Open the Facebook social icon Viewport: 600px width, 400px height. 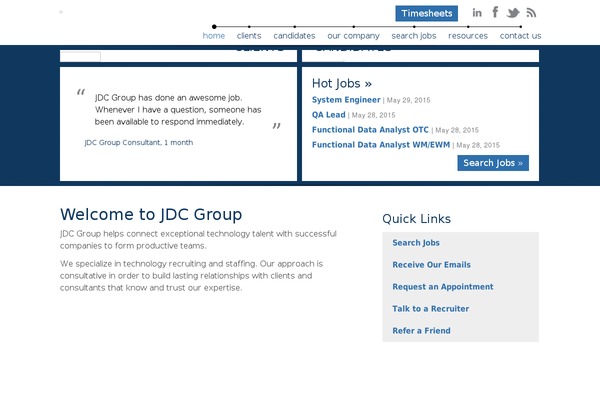pos(495,12)
